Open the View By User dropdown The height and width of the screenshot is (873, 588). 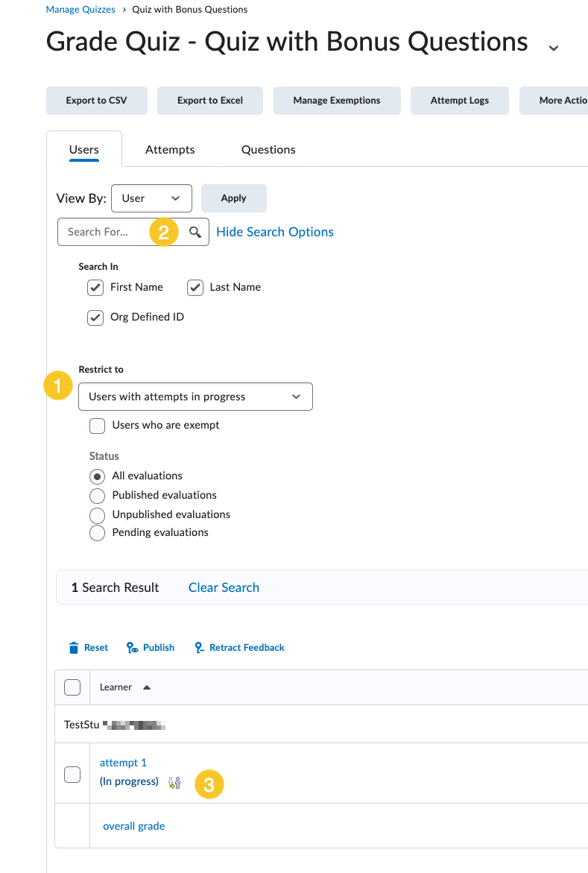151,198
